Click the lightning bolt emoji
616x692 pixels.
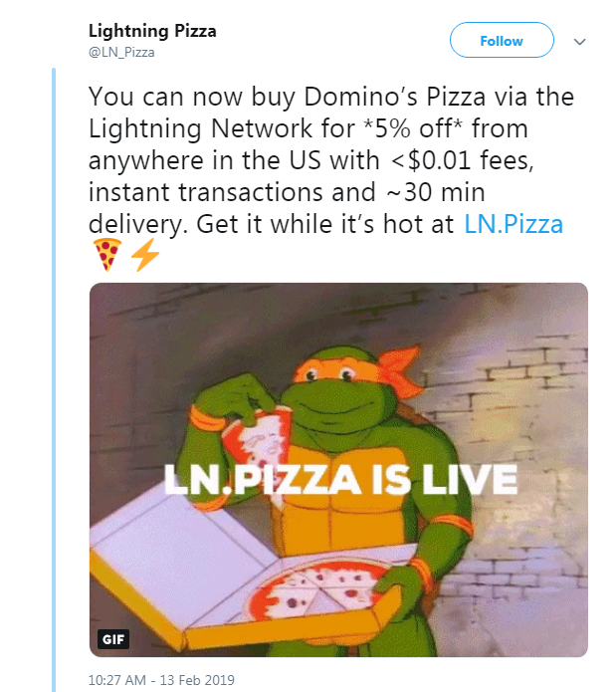click(x=145, y=257)
